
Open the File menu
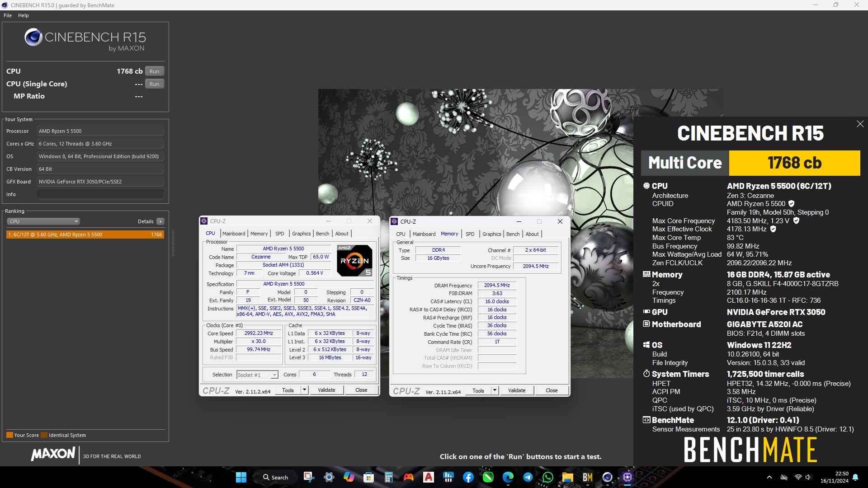(x=8, y=15)
